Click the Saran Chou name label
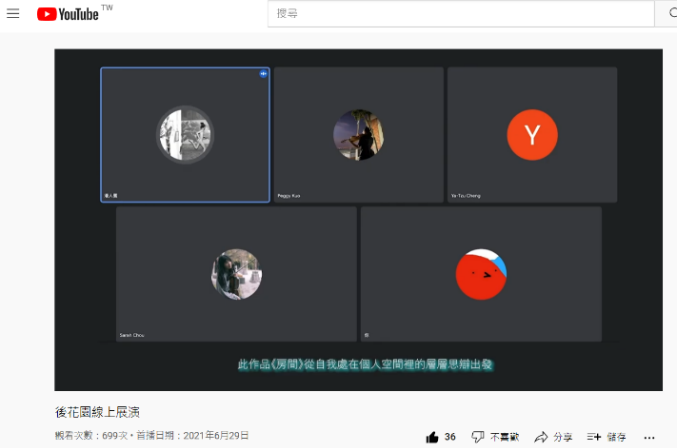 coord(132,335)
